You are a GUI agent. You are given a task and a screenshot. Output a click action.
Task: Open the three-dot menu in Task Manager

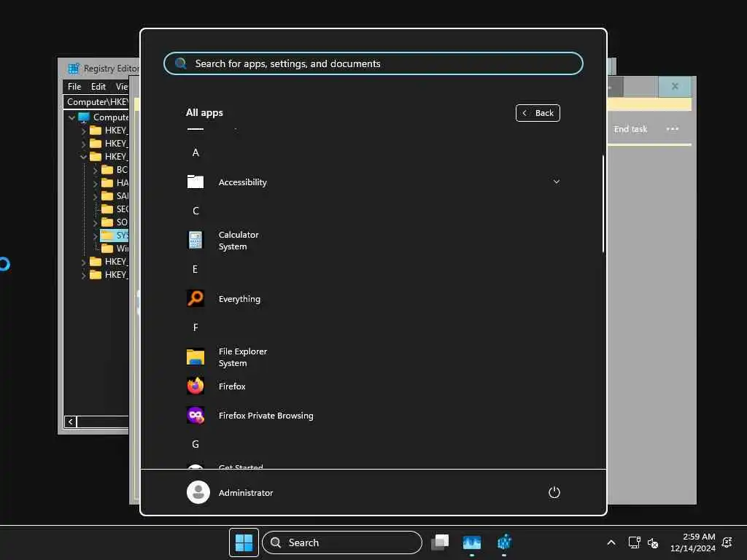672,129
